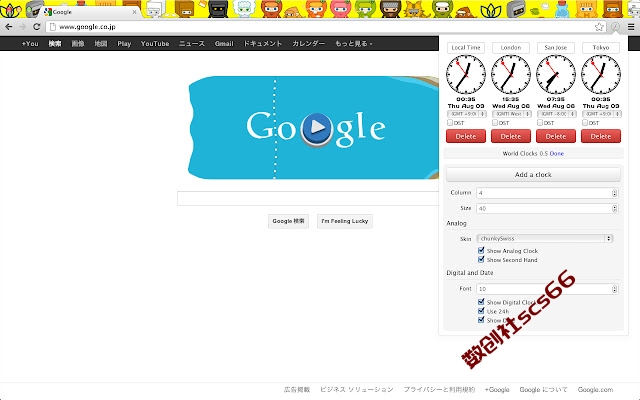The height and width of the screenshot is (400, 640).
Task: Bookmark page with the star icon
Action: pos(599,27)
